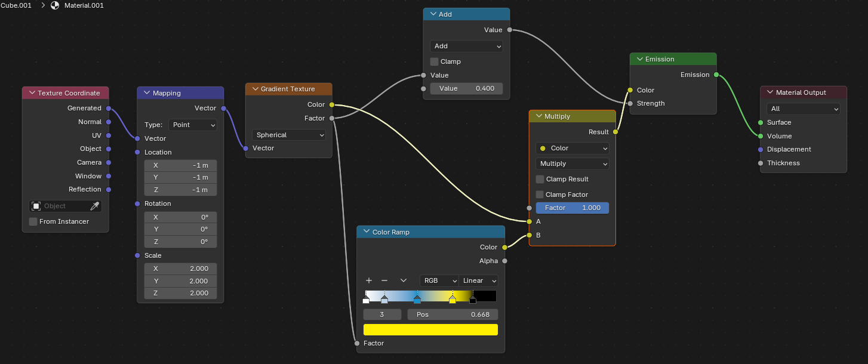Add a new stop to Color Ramp
Screen dimensions: 868x364
click(369, 280)
